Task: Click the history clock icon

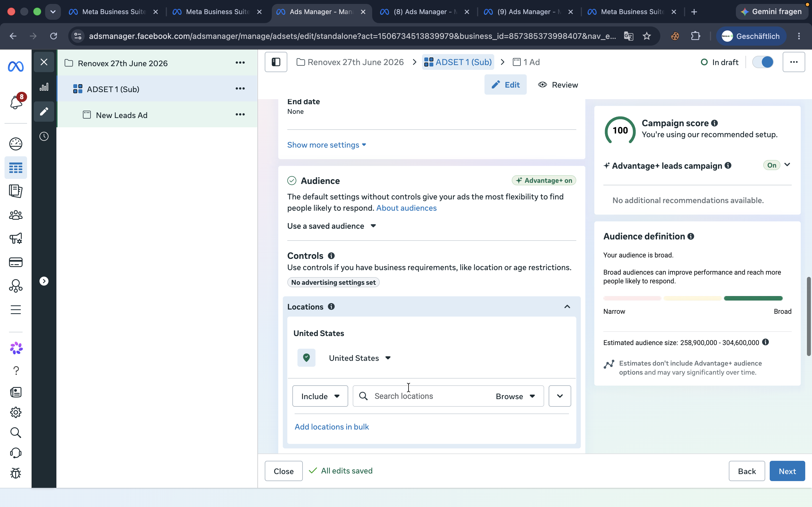Action: pos(44,137)
